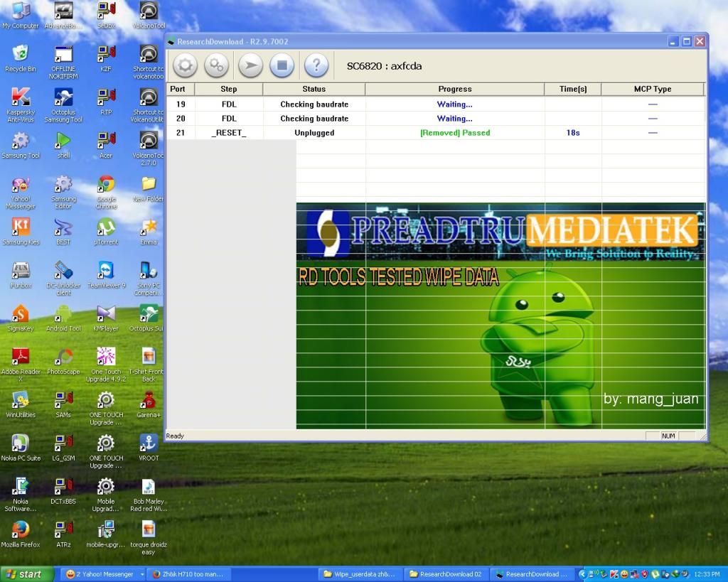Open the question mark About icon
The width and height of the screenshot is (728, 582).
[x=316, y=65]
